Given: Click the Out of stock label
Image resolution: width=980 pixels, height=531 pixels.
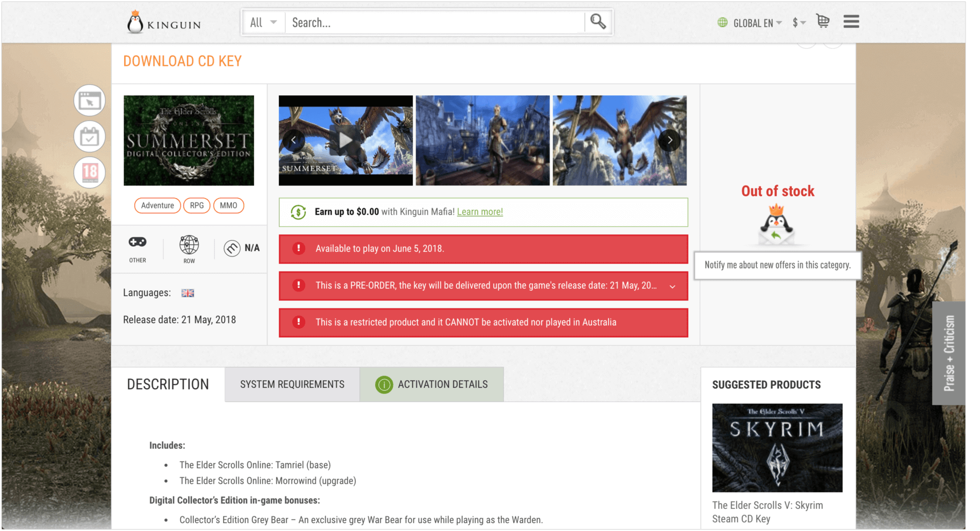Looking at the screenshot, I should click(x=778, y=191).
